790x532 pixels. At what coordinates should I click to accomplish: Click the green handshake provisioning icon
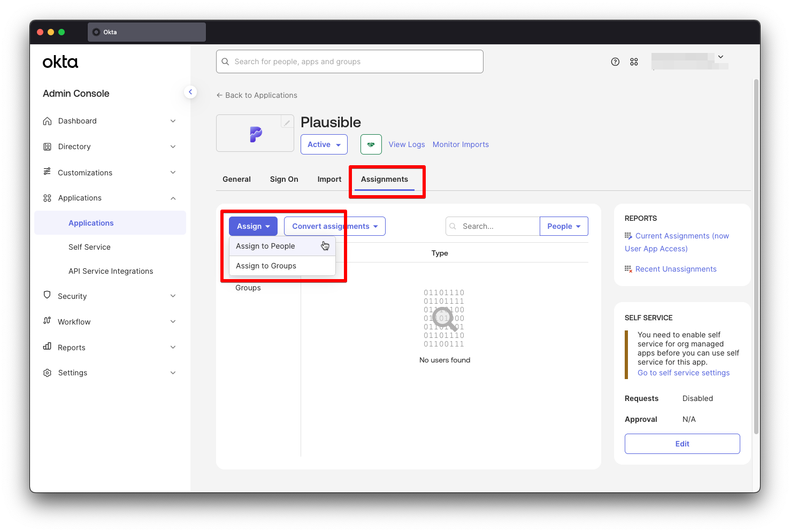[x=371, y=144]
